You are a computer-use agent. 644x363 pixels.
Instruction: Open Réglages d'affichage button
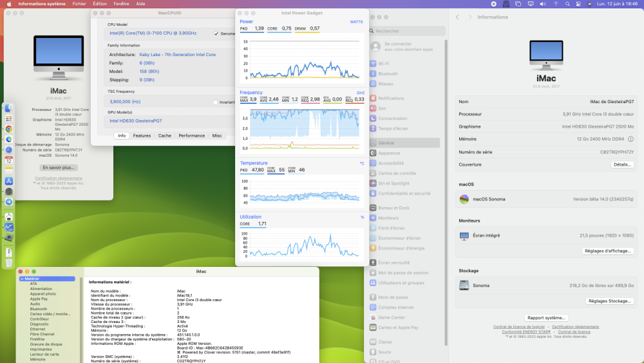(607, 251)
